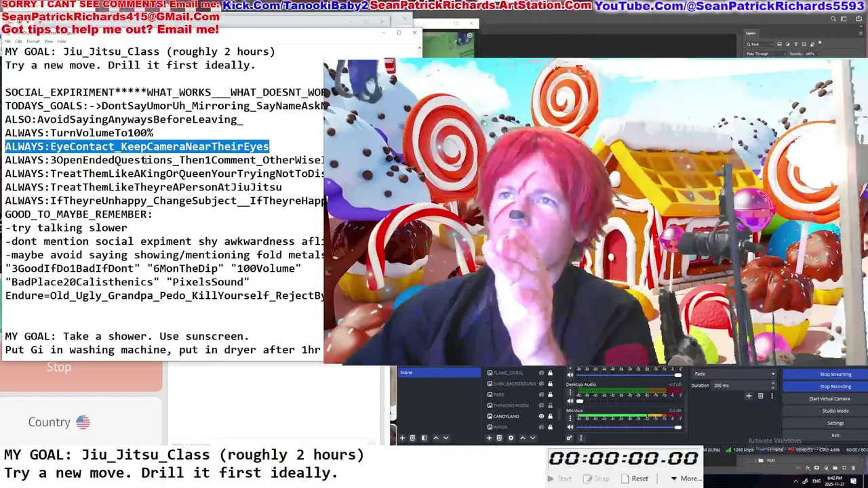Open notification center icon in taskbar

854,481
